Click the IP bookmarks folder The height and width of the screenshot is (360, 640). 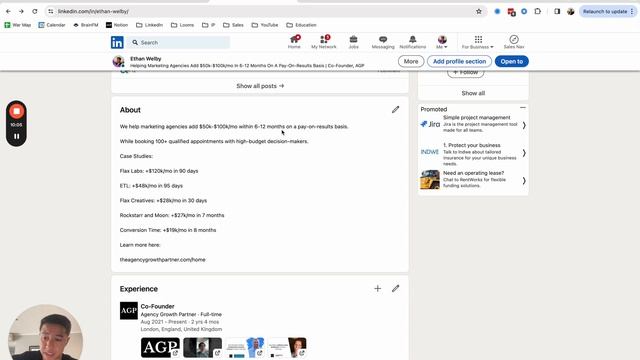(209, 25)
